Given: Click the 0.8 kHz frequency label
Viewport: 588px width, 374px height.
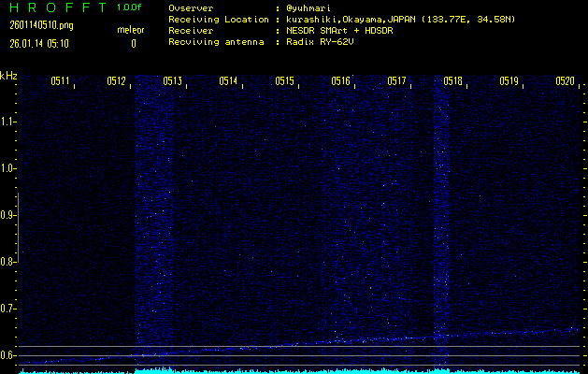Looking at the screenshot, I should (7, 262).
